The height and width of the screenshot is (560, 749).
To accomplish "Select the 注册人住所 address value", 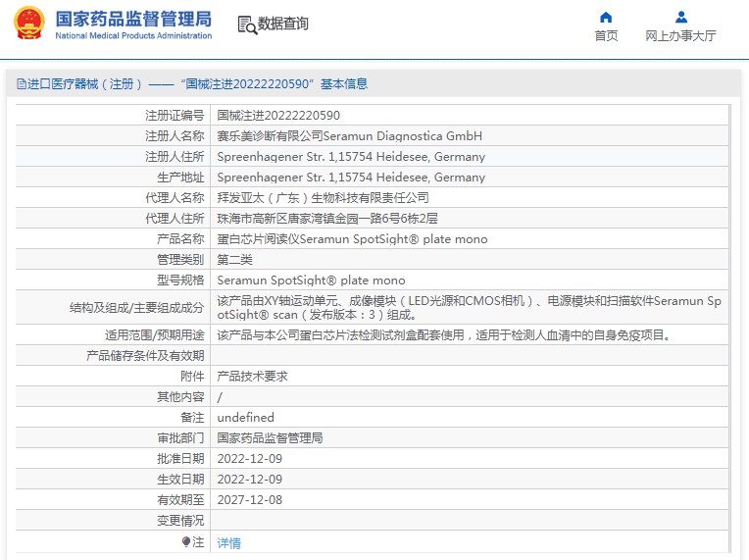I will [351, 157].
